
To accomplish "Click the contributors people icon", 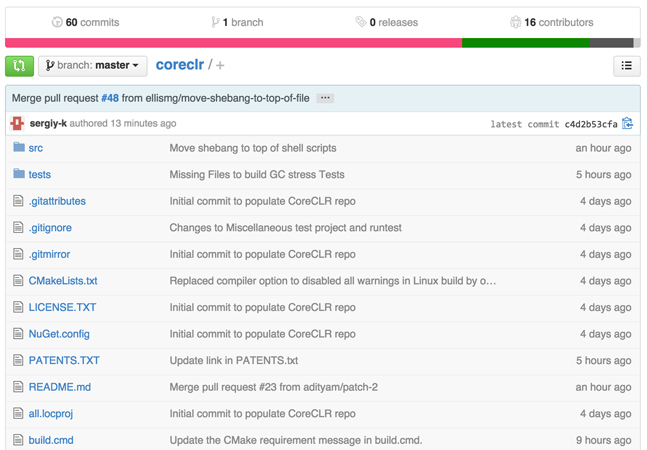I will pyautogui.click(x=515, y=22).
